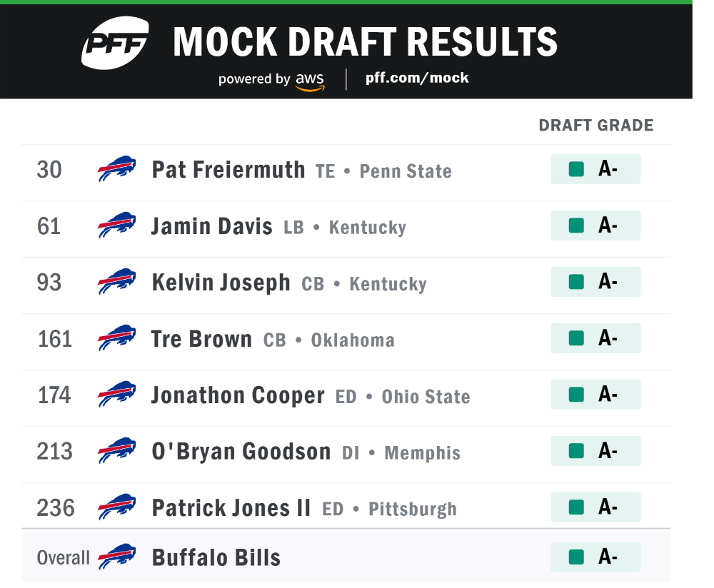
Task: Select the Jamin Davis player name
Action: point(212,226)
